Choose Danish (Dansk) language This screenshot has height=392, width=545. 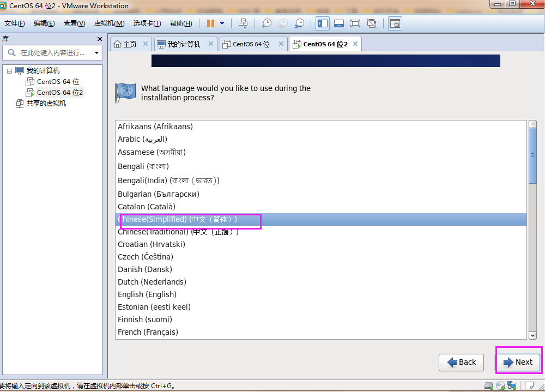tap(321, 269)
